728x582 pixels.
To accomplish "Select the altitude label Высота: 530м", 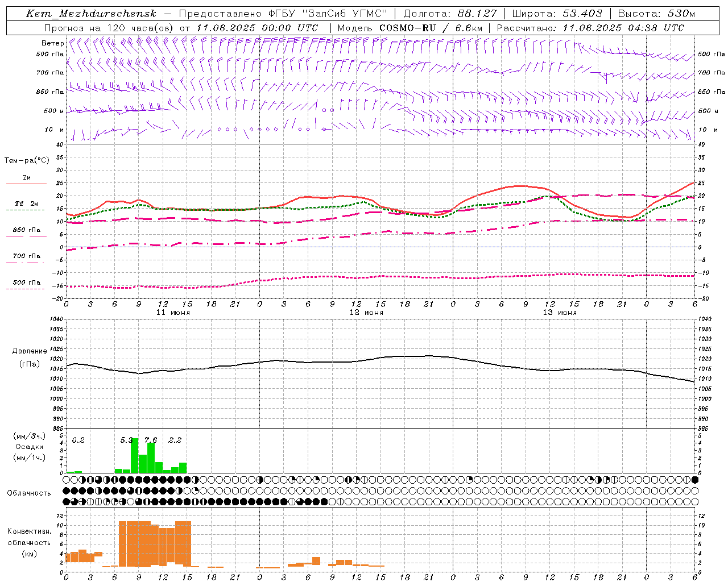I will [656, 14].
